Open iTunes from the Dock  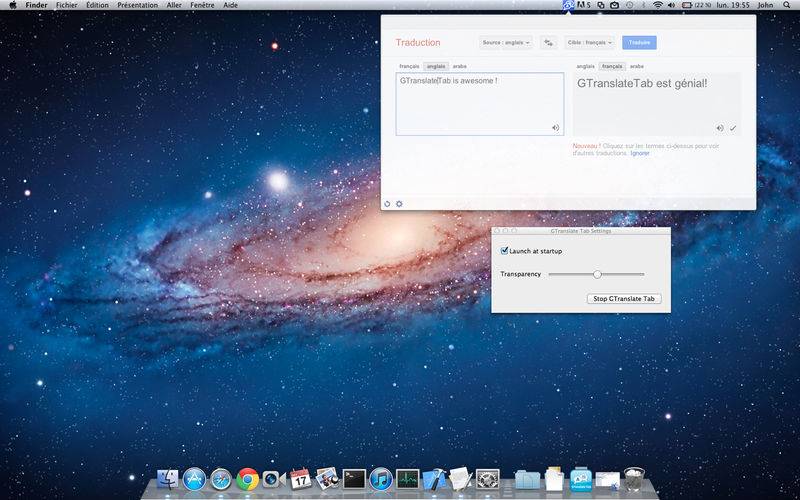381,480
